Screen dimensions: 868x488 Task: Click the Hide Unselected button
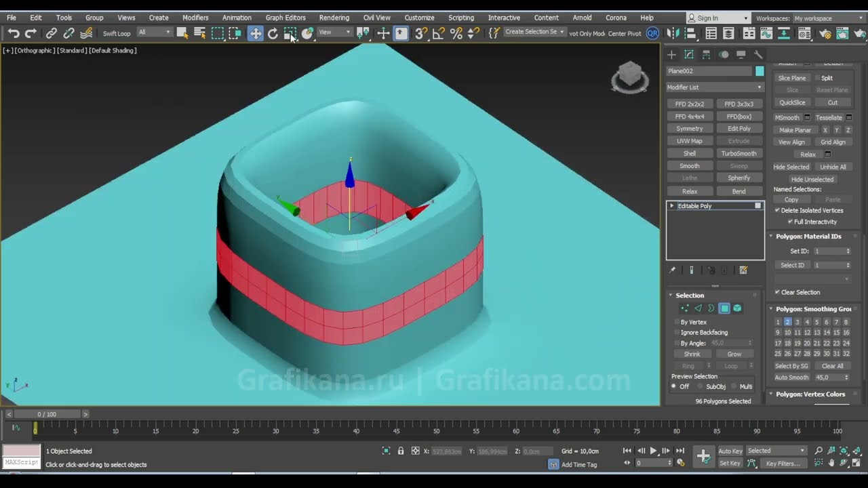[x=812, y=180]
